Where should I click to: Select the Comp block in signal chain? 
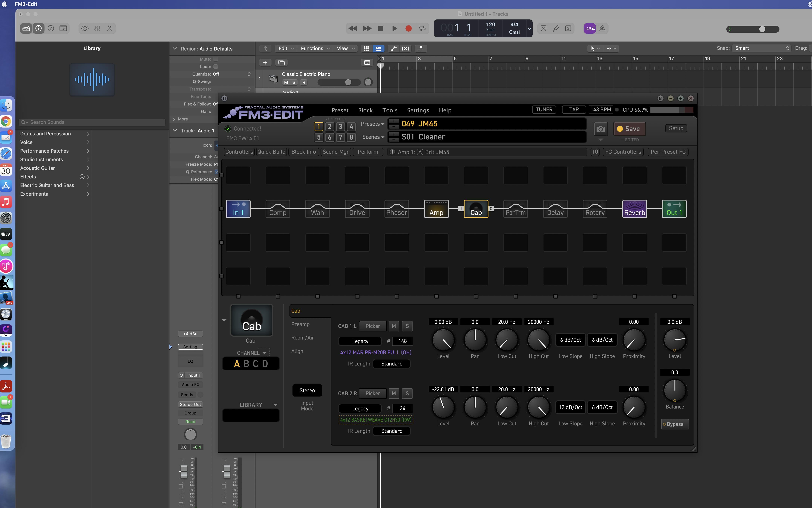tap(278, 209)
